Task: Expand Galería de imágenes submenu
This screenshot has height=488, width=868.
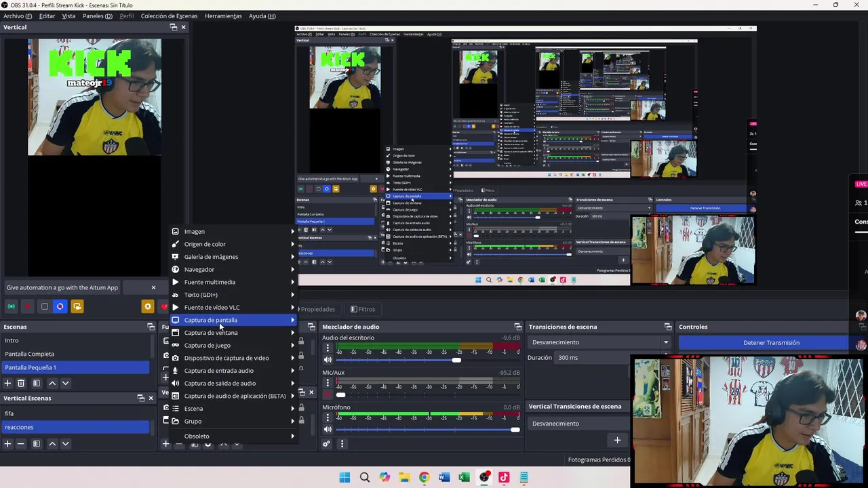Action: point(233,257)
